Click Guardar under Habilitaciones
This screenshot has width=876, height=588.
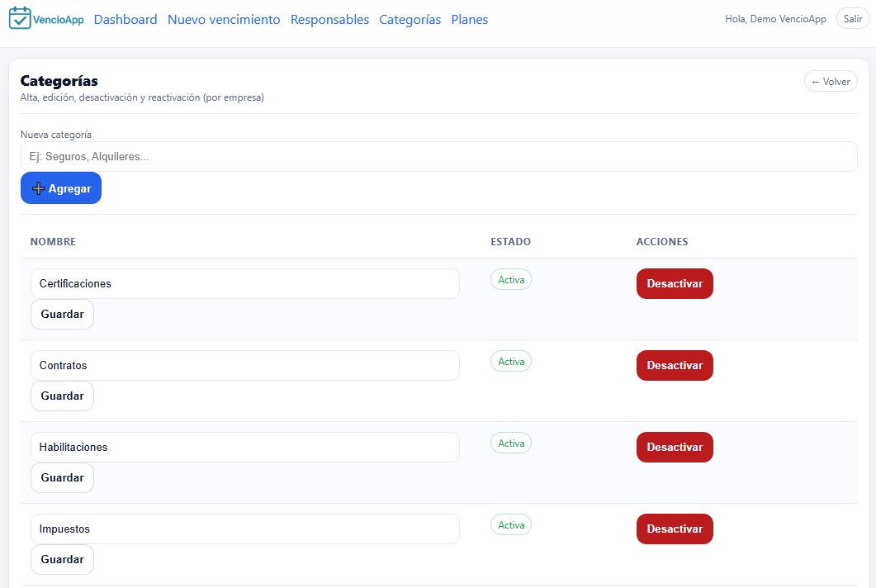pyautogui.click(x=62, y=478)
